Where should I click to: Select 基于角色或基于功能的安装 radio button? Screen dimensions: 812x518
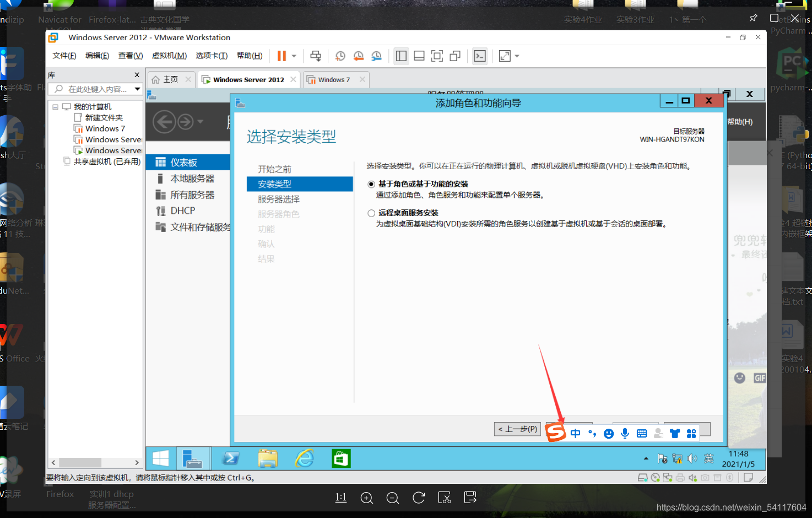371,184
